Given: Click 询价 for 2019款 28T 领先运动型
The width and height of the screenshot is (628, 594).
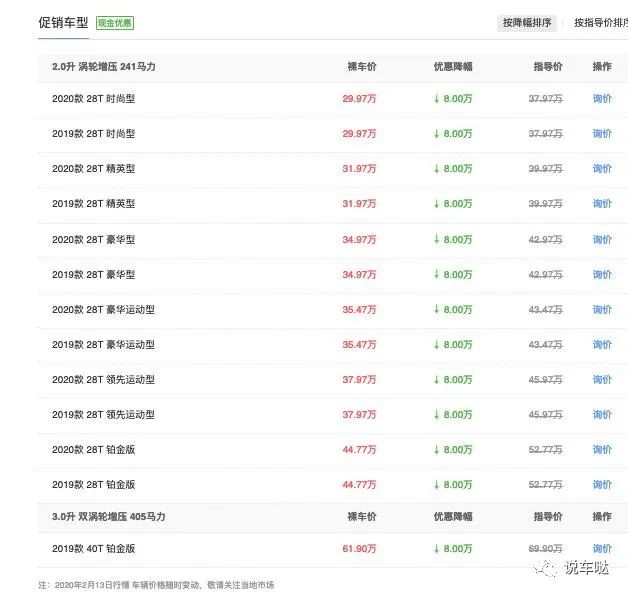Looking at the screenshot, I should tap(602, 415).
